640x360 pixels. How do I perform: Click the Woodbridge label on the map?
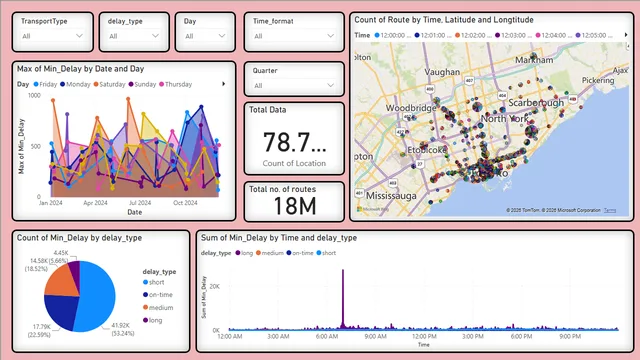click(x=411, y=108)
